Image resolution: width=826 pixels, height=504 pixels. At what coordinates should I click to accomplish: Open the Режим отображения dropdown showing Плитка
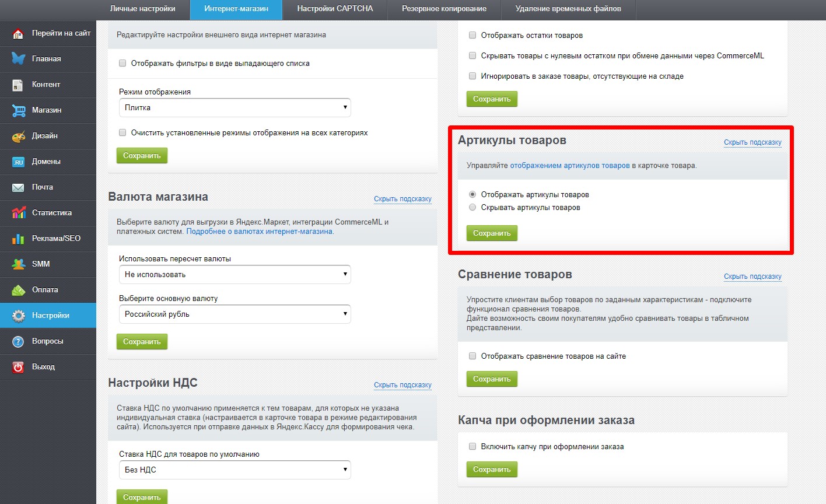tap(235, 107)
